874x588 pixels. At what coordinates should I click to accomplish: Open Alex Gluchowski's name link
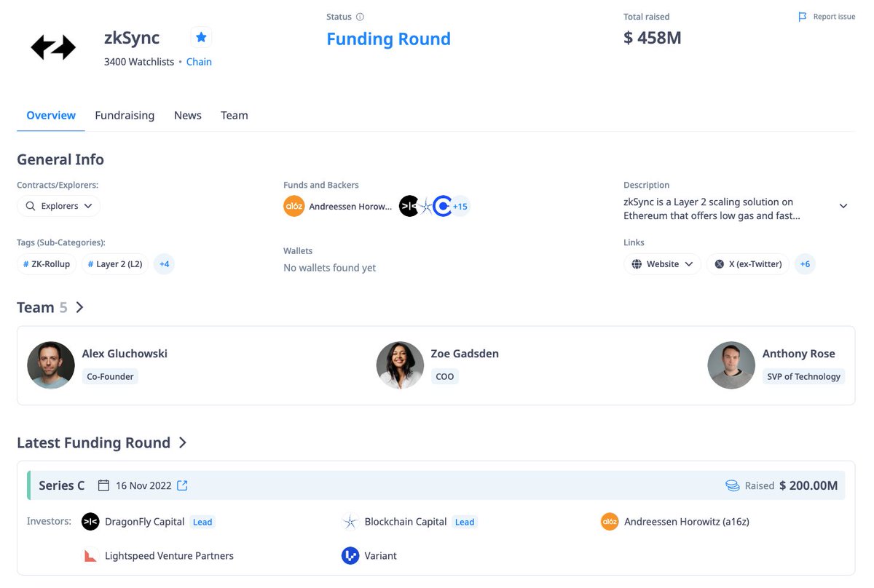125,354
